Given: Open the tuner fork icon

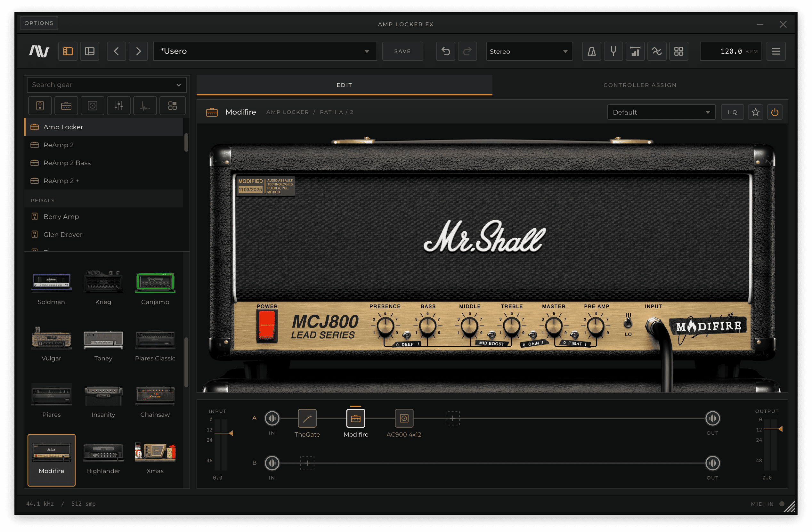Looking at the screenshot, I should (613, 51).
